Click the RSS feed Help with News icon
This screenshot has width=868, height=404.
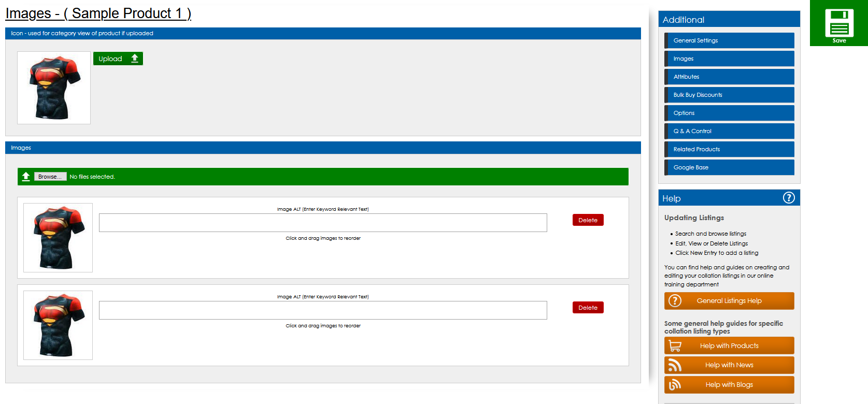[x=675, y=365]
